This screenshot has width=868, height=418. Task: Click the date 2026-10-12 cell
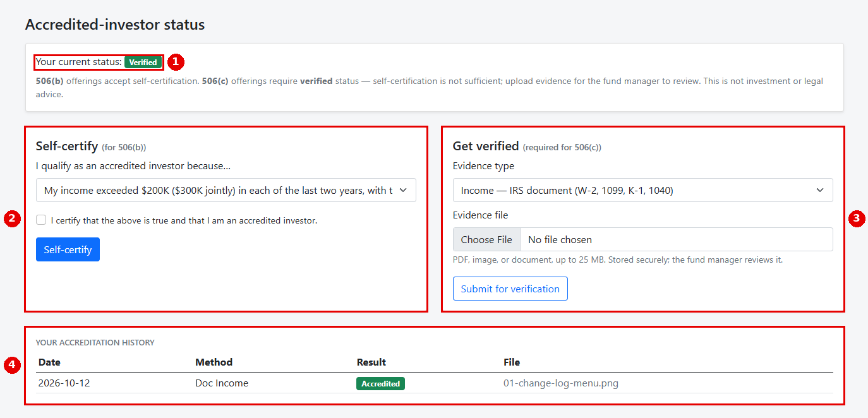[x=64, y=383]
